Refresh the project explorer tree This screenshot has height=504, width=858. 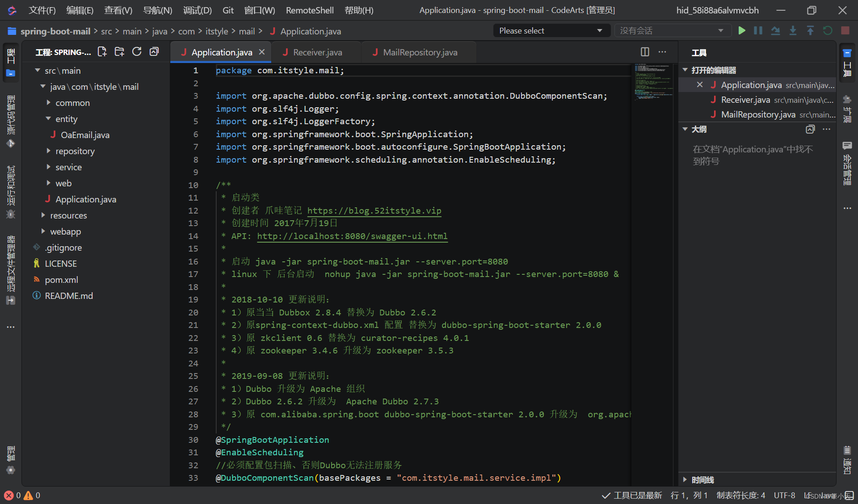pyautogui.click(x=137, y=52)
